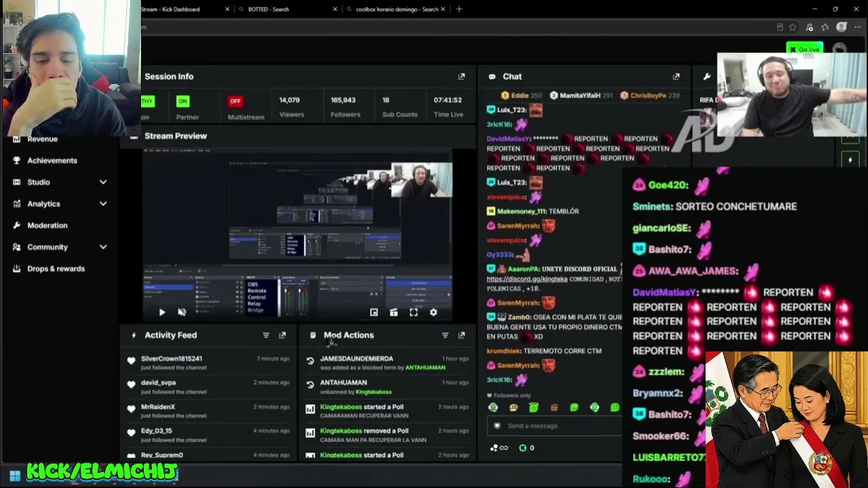Select the JAMESDAUNDEMIERDA blocked term entry
The image size is (868, 488).
coord(388,363)
